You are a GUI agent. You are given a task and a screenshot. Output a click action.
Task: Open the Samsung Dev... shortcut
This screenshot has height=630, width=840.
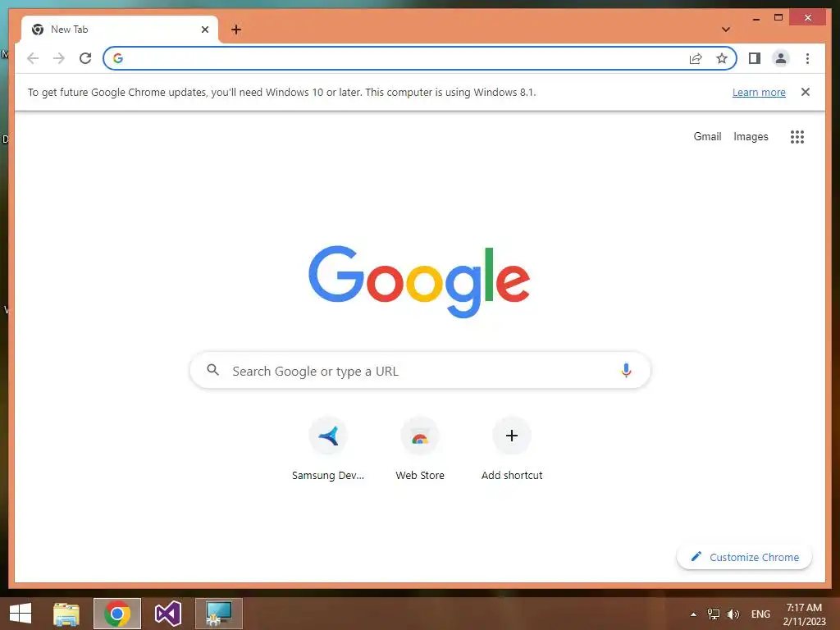328,450
